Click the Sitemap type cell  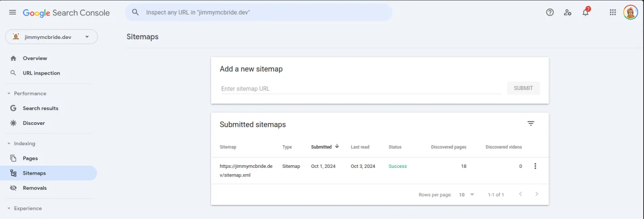[x=291, y=166]
